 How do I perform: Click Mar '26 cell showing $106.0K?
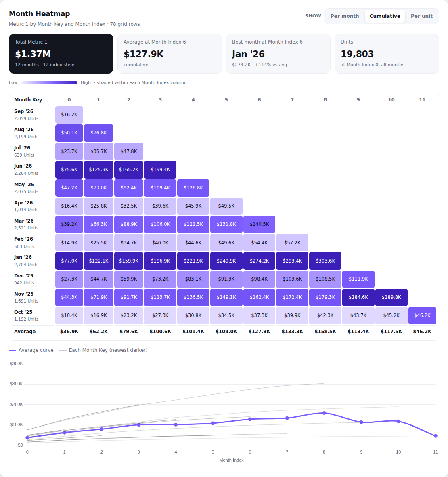tap(160, 224)
